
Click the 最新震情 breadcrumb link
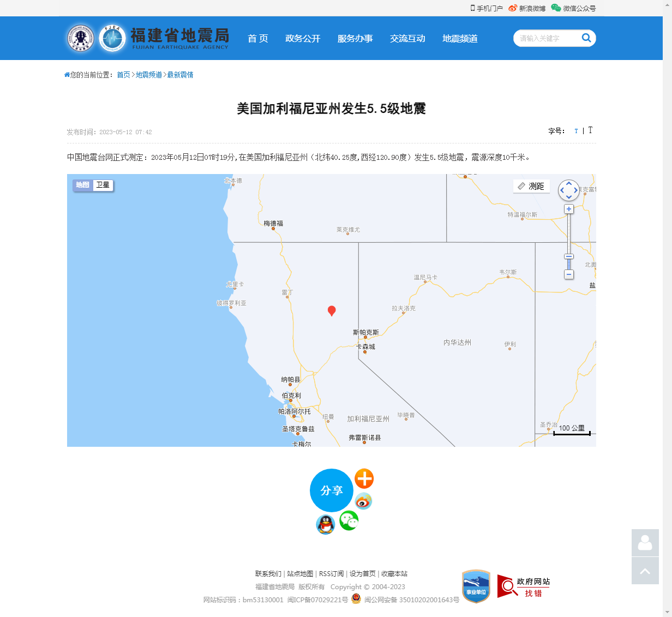coord(180,75)
